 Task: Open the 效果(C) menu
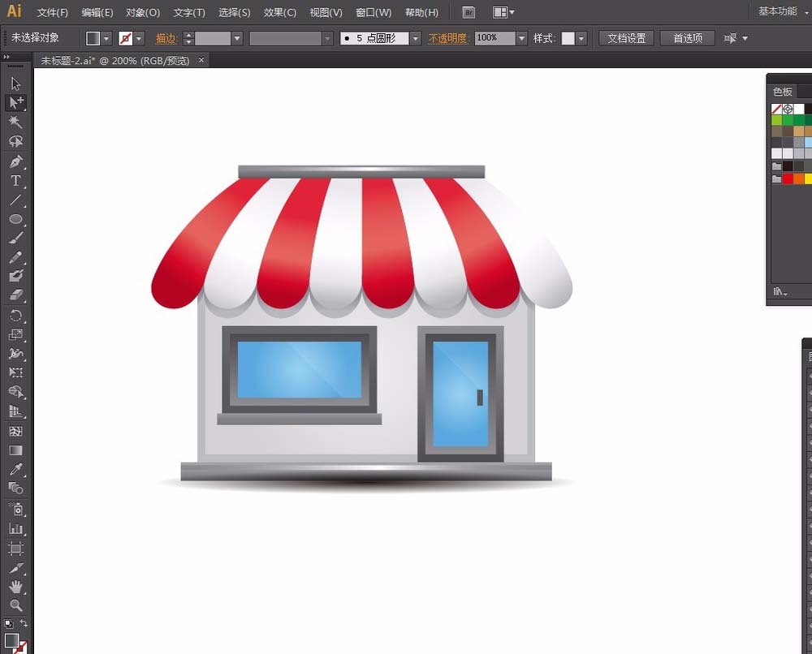coord(279,12)
